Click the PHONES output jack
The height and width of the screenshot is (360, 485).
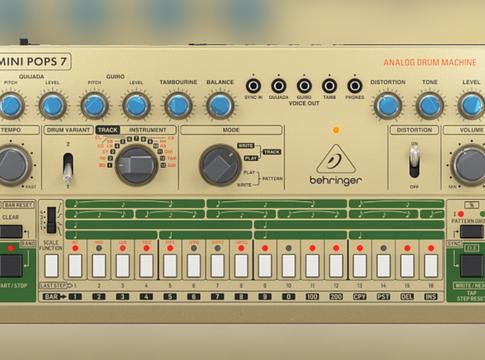coord(355,86)
